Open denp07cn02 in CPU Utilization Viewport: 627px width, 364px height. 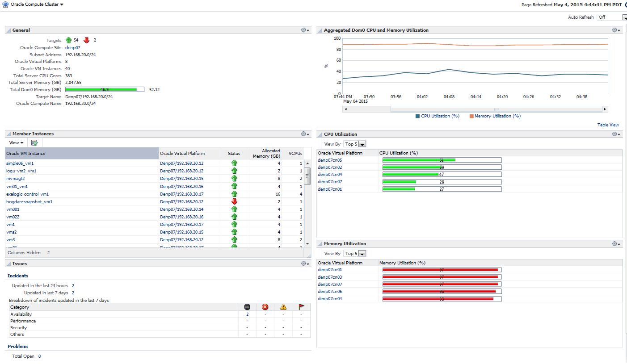click(330, 167)
